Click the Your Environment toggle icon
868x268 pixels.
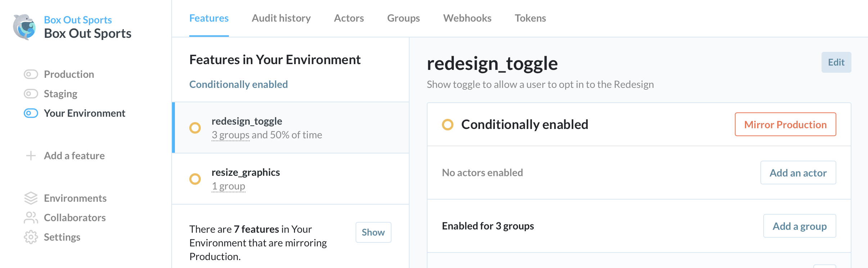tap(31, 113)
